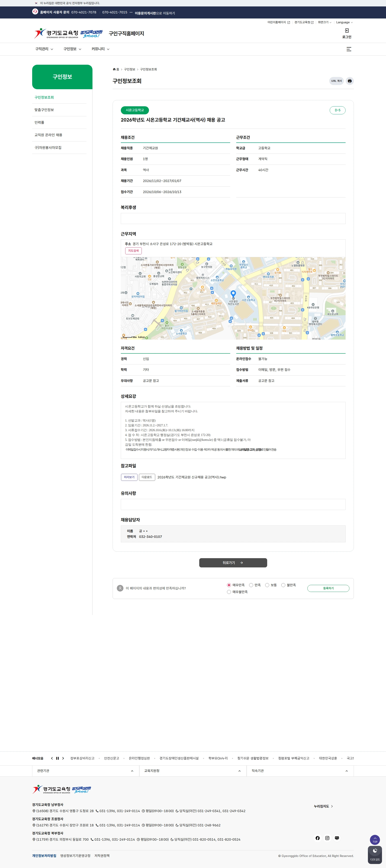
Task: Expand the 커뮤니티 navigation menu
Action: 101,49
